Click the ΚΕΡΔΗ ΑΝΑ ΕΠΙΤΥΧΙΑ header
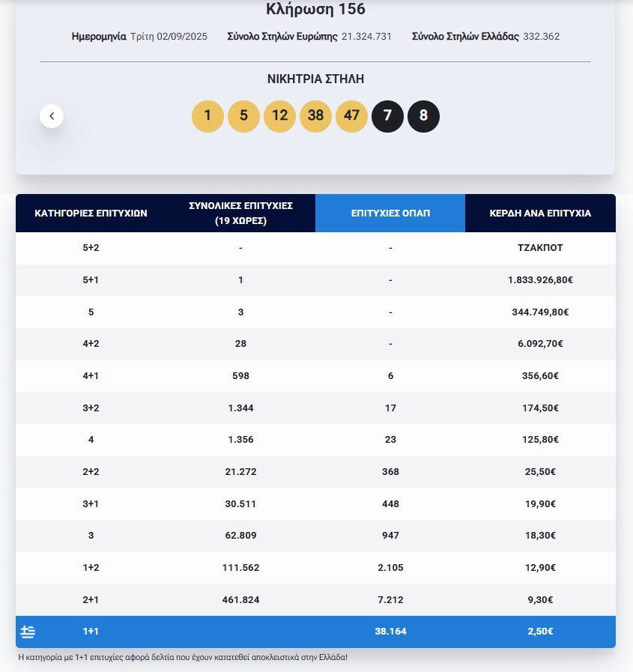633x672 pixels. pyautogui.click(x=540, y=213)
